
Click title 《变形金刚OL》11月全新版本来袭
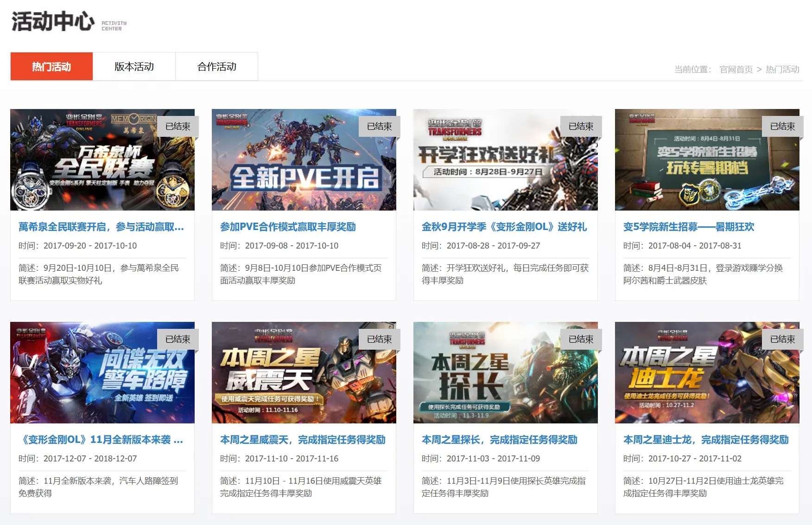[101, 440]
